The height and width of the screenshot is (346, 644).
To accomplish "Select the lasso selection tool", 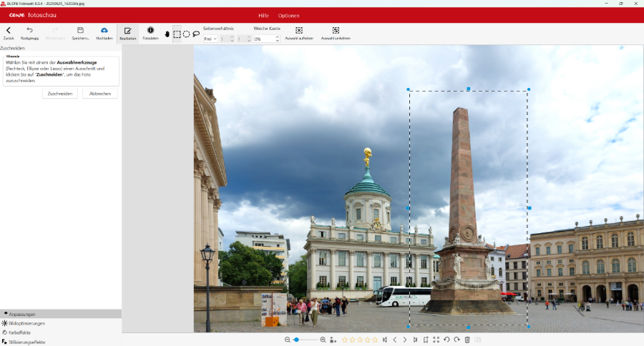I will click(x=196, y=34).
